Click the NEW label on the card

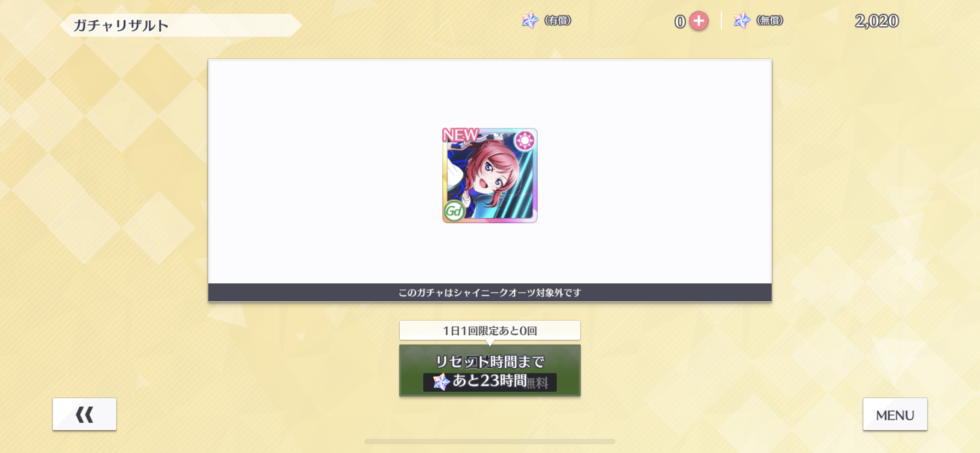pyautogui.click(x=460, y=135)
